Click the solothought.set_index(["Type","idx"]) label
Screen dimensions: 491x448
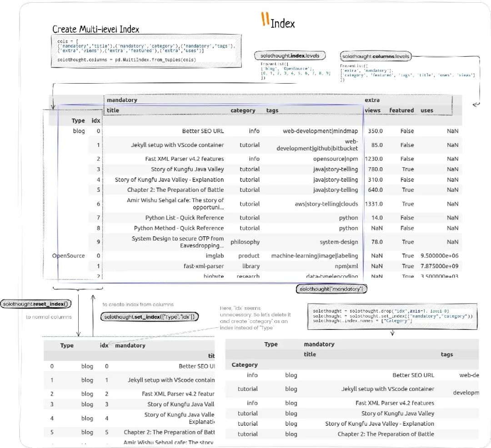(x=150, y=317)
